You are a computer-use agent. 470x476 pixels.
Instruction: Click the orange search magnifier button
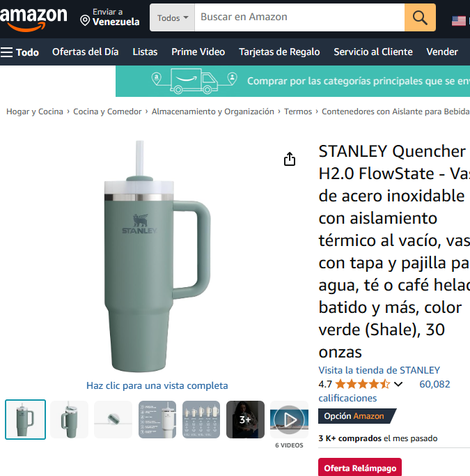[420, 17]
